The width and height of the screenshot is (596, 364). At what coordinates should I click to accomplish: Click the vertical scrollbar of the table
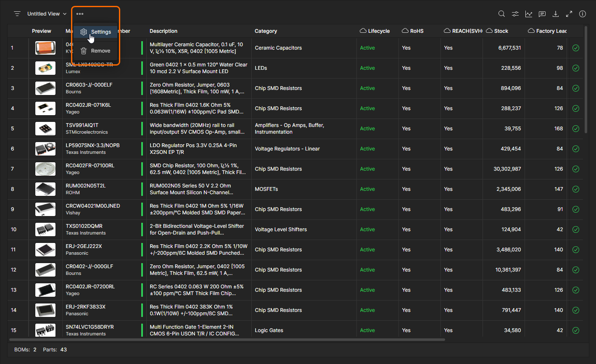tap(586, 81)
